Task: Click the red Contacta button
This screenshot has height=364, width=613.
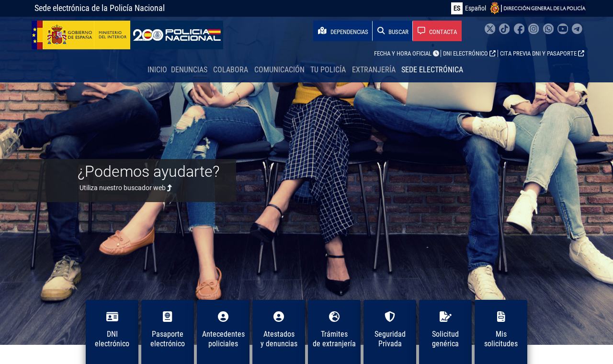Action: point(437,31)
